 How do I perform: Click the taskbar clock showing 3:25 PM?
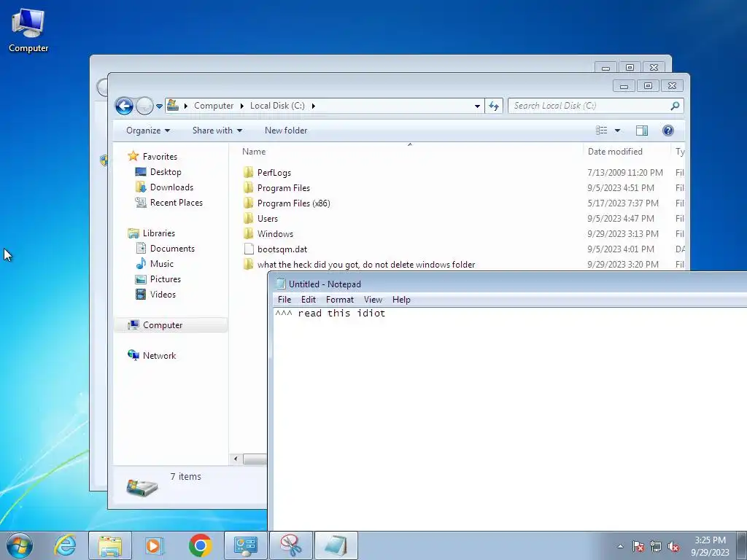point(710,546)
